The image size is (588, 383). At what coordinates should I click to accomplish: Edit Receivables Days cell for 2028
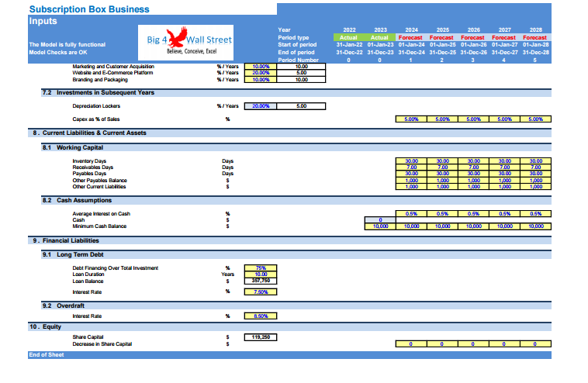point(535,167)
